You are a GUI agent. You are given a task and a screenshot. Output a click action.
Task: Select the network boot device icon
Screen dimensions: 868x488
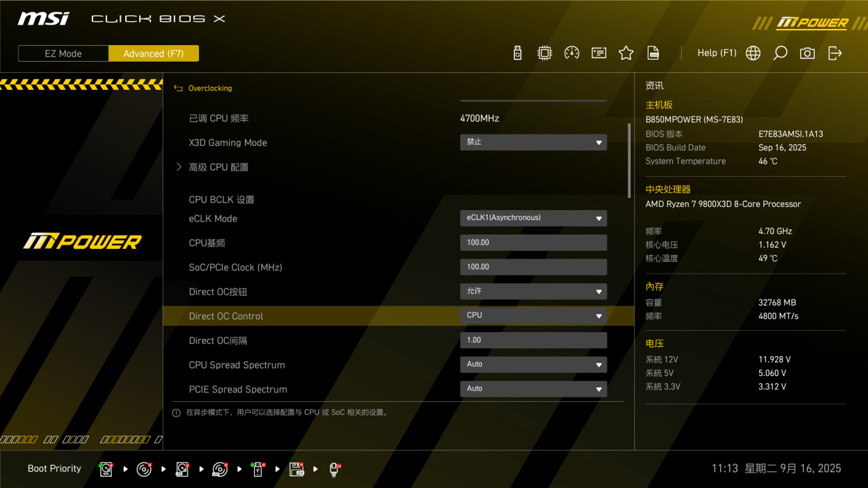point(334,469)
